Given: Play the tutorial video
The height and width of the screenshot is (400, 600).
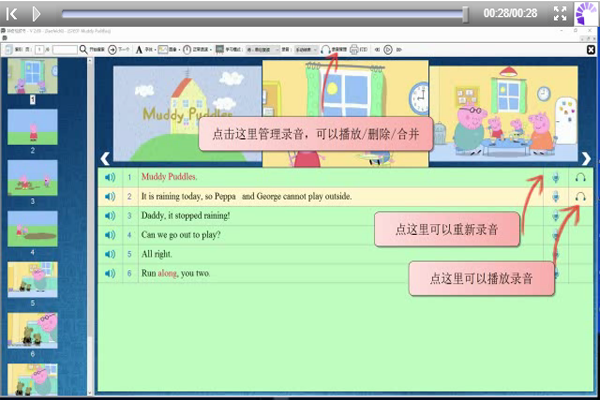Looking at the screenshot, I should [x=36, y=14].
